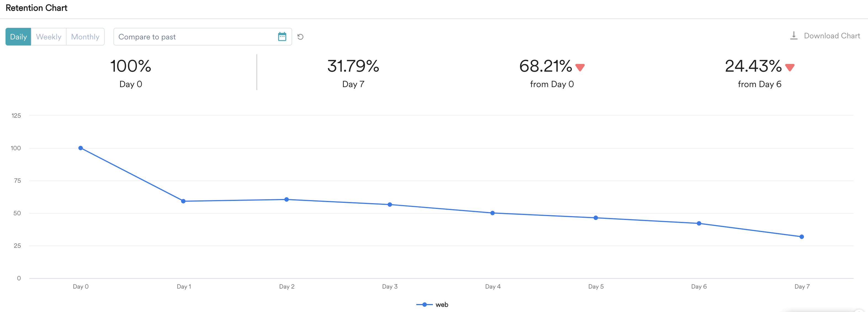This screenshot has width=868, height=312.
Task: Switch to Monthly retention view
Action: point(85,37)
